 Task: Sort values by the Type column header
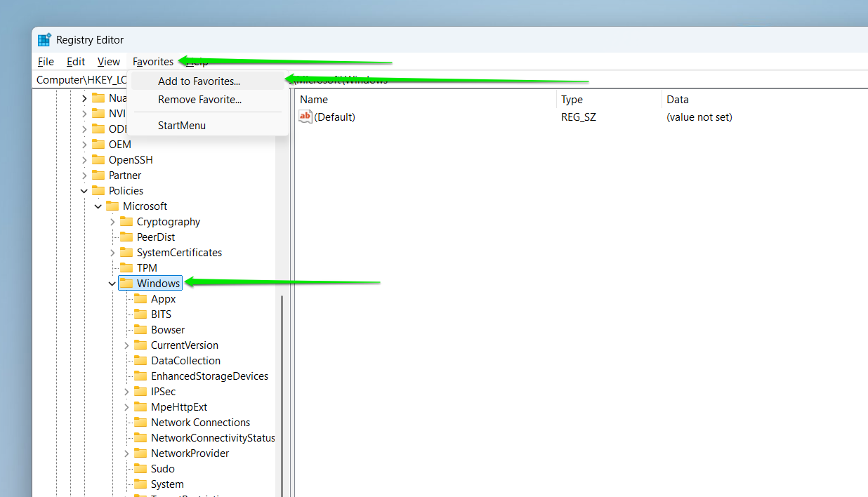609,100
